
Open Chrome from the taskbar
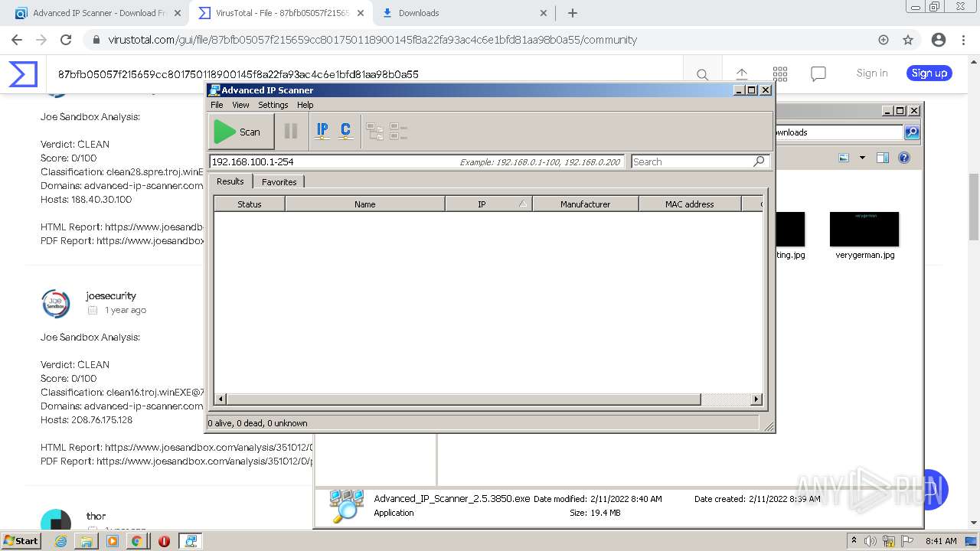[136, 541]
